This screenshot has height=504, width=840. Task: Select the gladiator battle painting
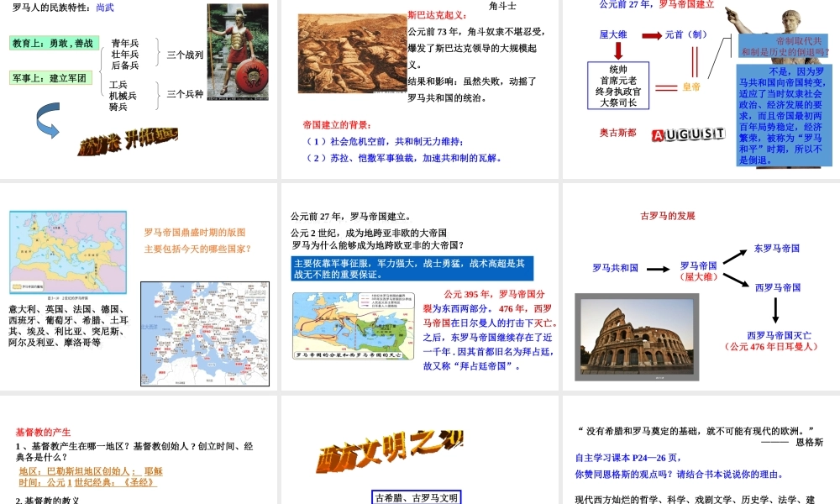(x=352, y=54)
